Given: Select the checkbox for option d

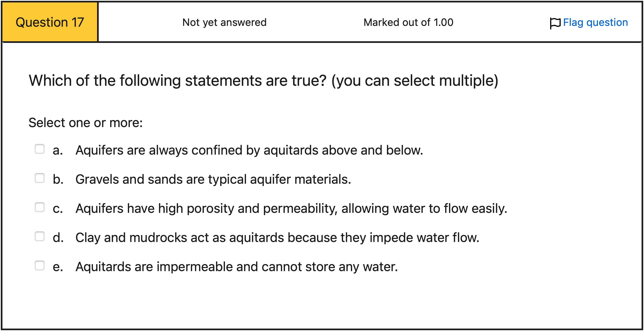Looking at the screenshot, I should tap(39, 237).
